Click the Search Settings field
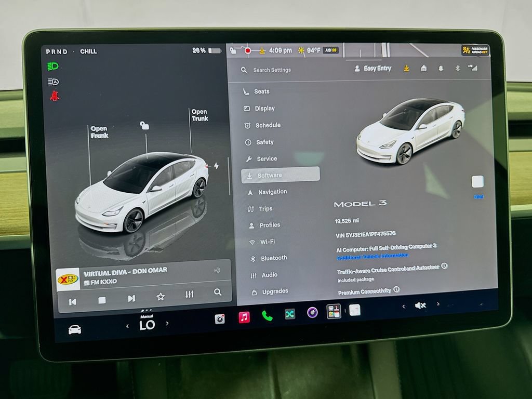 point(267,70)
